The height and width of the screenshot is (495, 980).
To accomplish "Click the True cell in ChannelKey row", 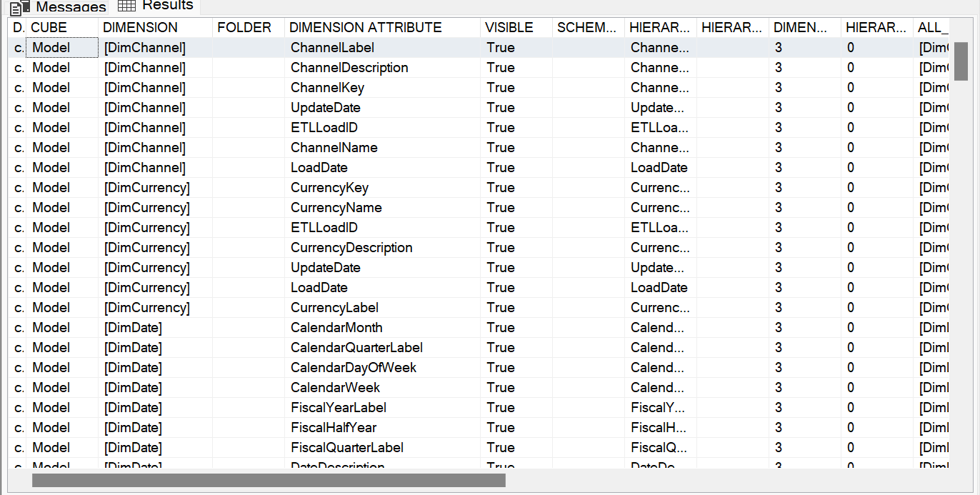I will click(x=516, y=88).
